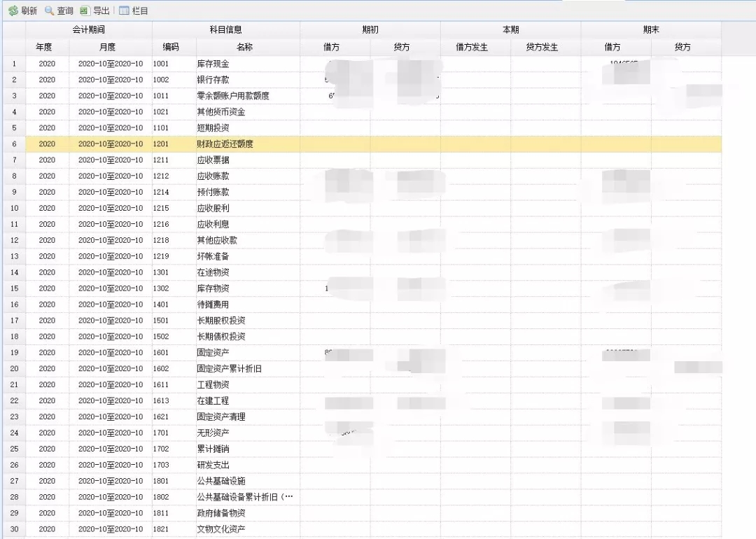Click the 查询 toolbar label
The width and height of the screenshot is (756, 539).
click(65, 10)
